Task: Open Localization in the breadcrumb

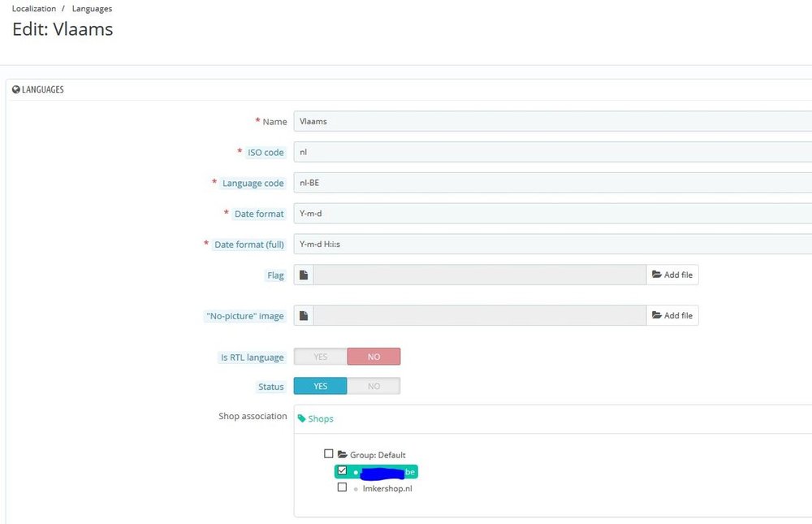Action: [x=34, y=9]
